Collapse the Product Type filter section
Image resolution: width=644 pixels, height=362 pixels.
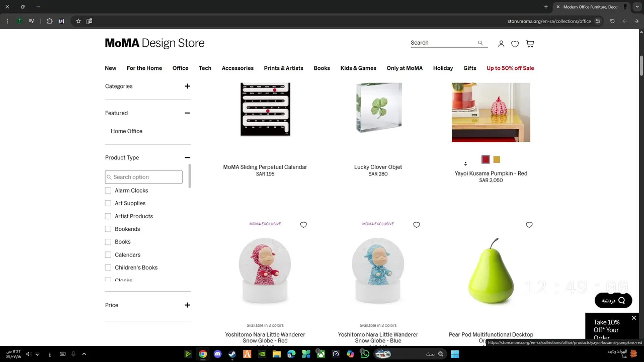(x=187, y=157)
